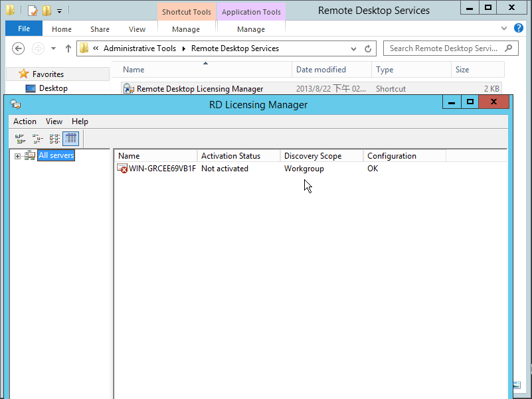Screen dimensions: 532x399
Task: Sort servers by Activation Status column header
Action: [x=230, y=156]
